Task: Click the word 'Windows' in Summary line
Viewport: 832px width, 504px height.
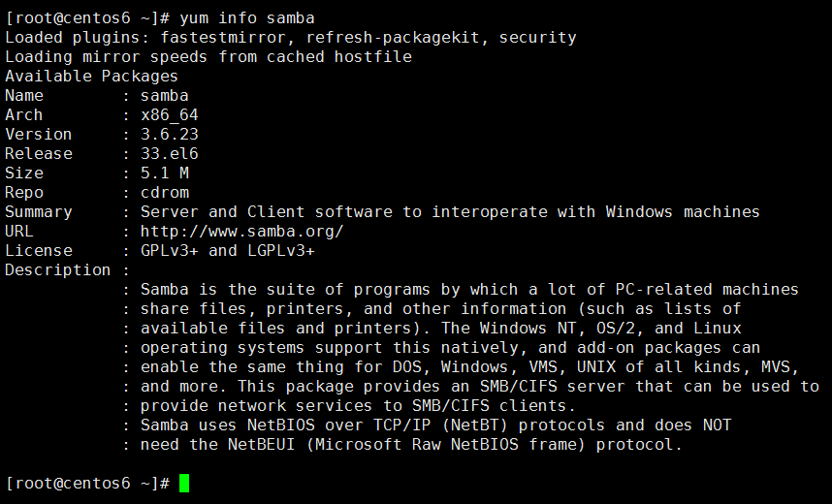Action: pos(639,211)
